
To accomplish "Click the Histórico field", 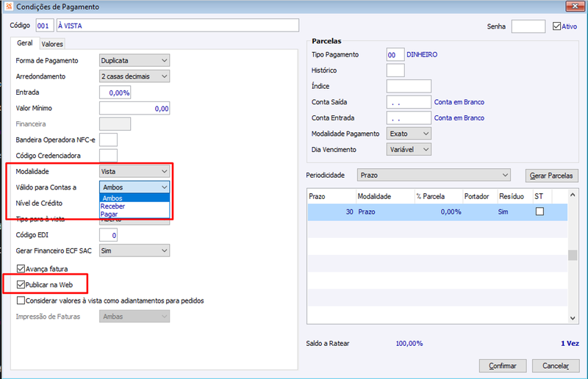I will [395, 70].
